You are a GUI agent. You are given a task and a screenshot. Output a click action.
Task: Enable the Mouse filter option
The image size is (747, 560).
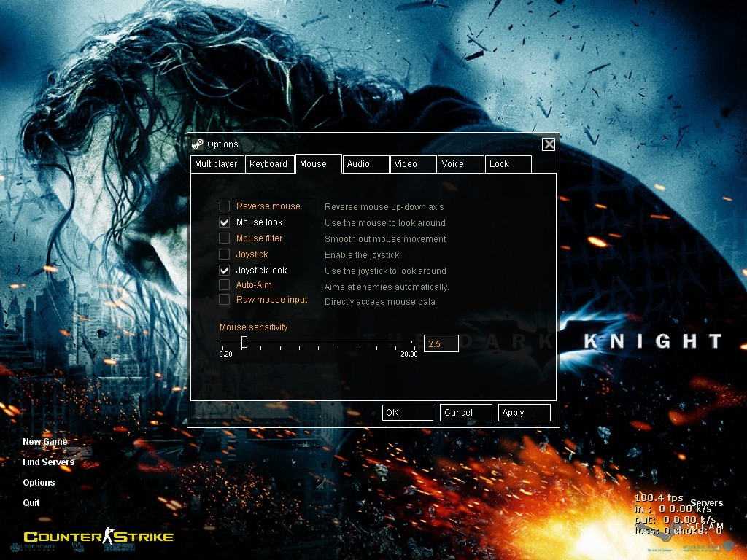225,238
